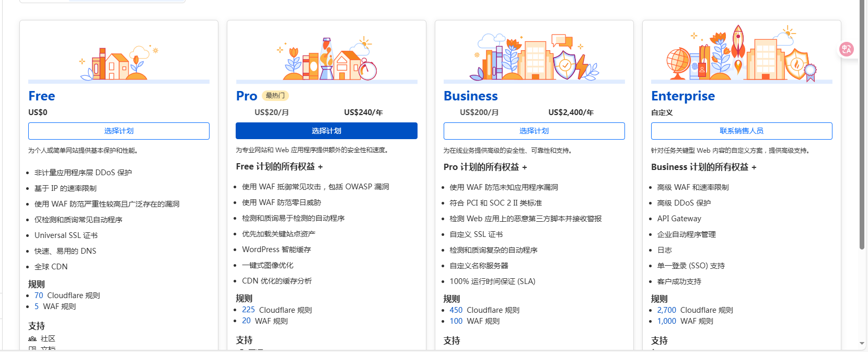Click the blue 选择计划 button under Pro
This screenshot has width=868, height=352.
pyautogui.click(x=327, y=131)
